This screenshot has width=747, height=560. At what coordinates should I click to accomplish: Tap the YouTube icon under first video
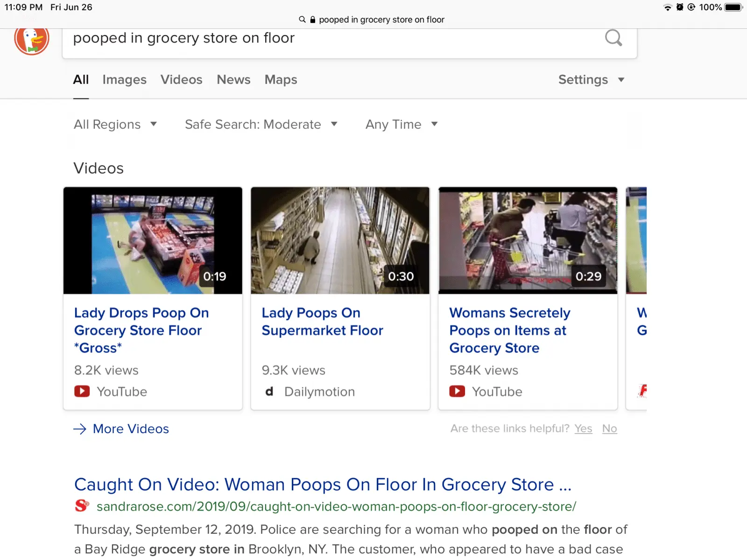[82, 391]
